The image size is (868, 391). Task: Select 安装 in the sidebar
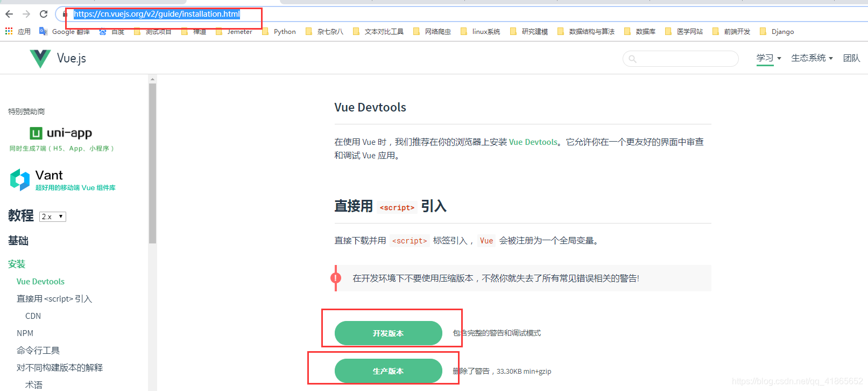[17, 264]
